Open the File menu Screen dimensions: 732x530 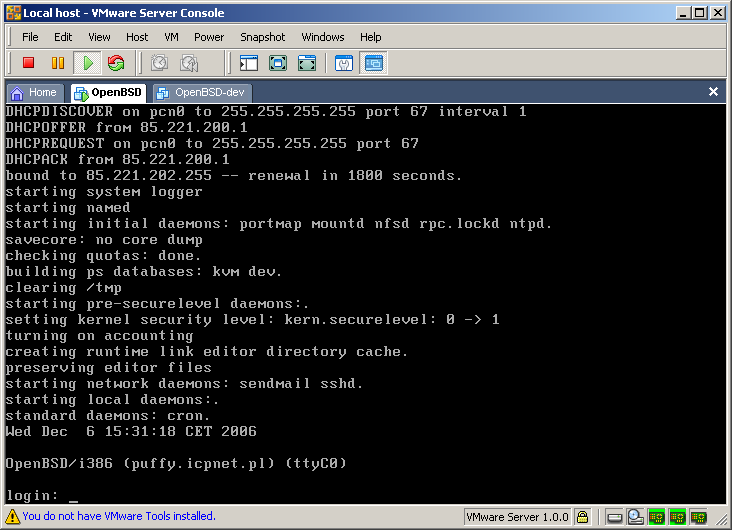pos(30,37)
